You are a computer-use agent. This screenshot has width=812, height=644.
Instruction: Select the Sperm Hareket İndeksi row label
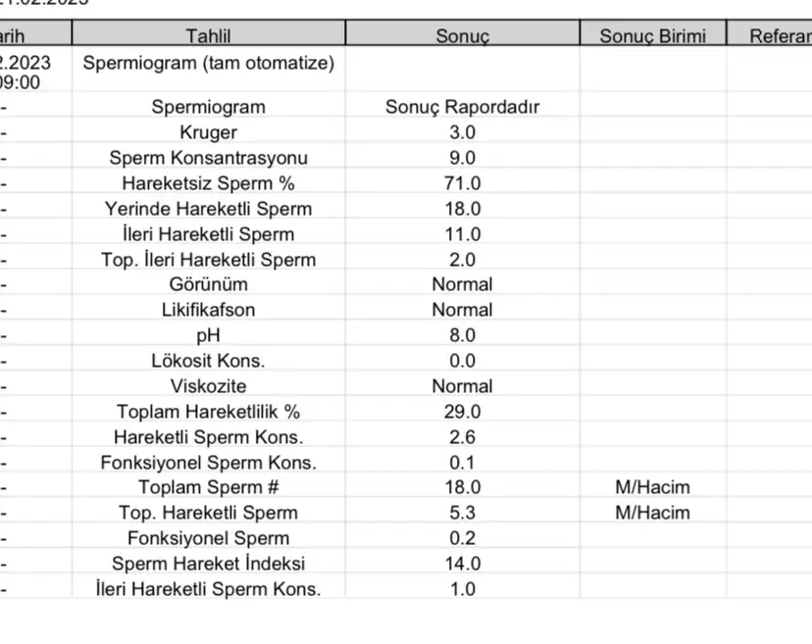[x=208, y=564]
